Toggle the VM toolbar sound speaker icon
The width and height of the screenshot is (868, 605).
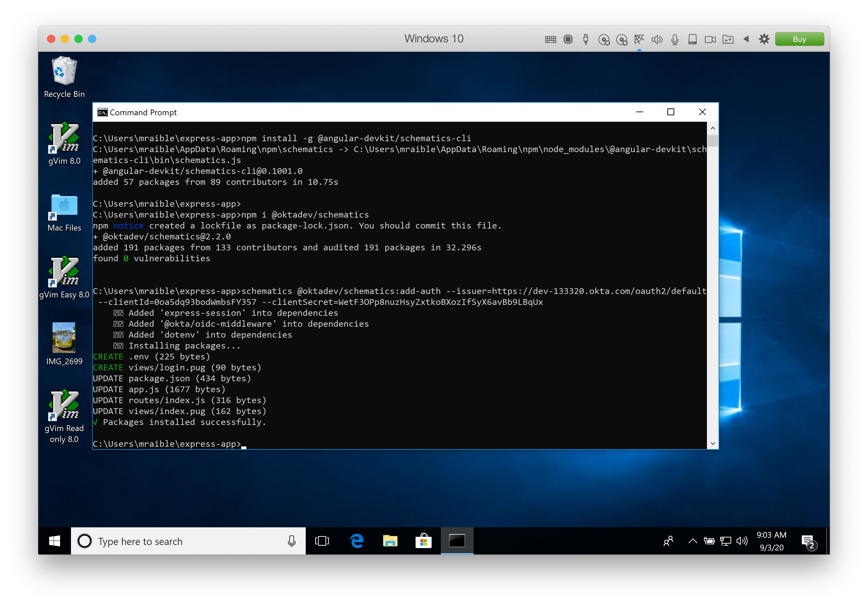pyautogui.click(x=657, y=39)
